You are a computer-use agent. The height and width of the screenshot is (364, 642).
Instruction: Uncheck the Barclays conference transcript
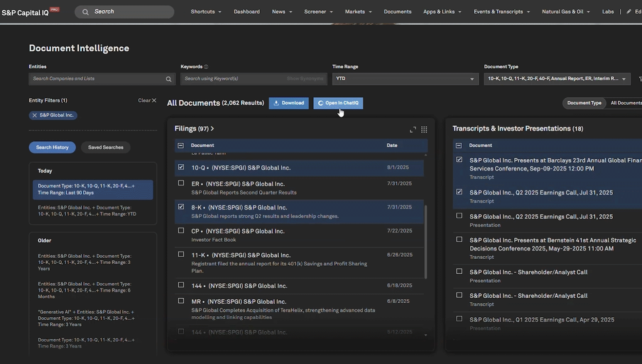click(459, 160)
